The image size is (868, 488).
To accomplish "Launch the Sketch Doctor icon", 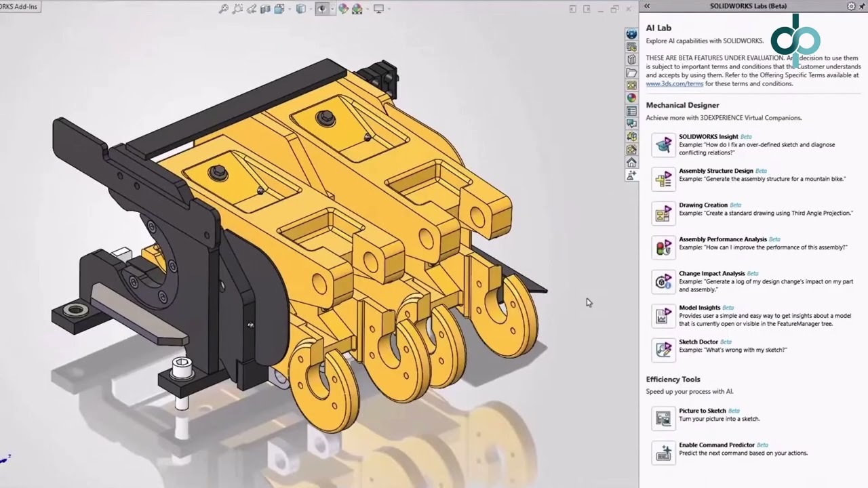I will point(663,350).
